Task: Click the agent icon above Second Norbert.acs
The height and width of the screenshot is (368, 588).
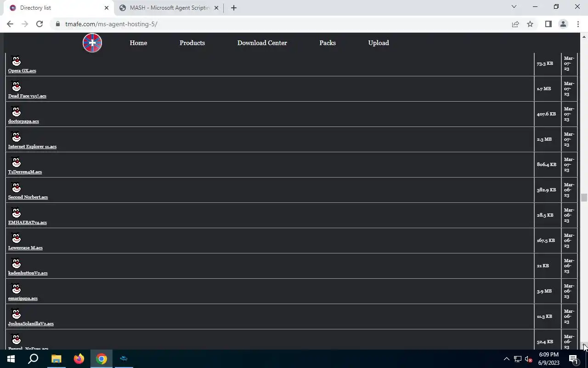Action: coord(16,188)
